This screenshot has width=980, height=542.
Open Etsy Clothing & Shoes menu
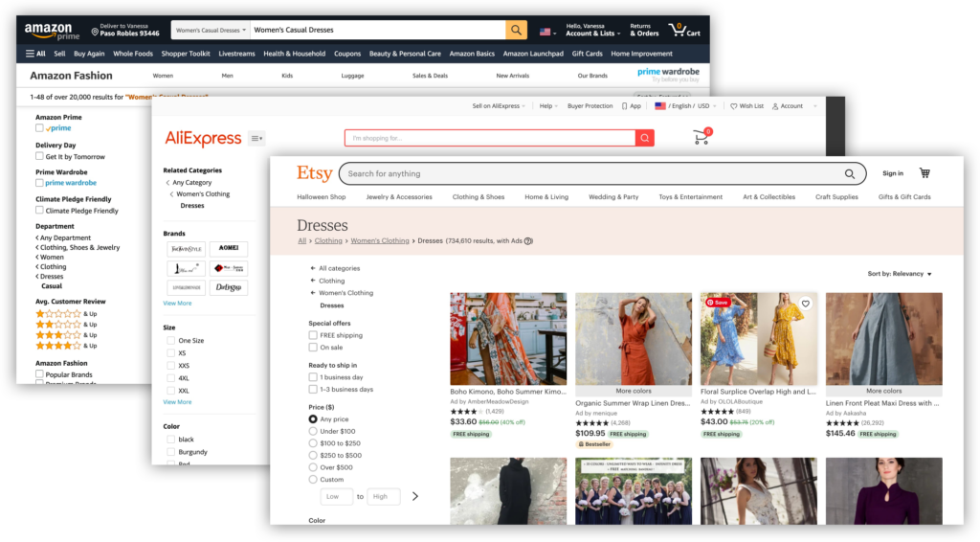479,197
